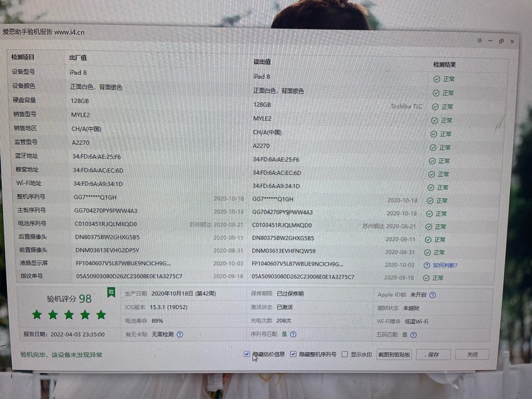This screenshot has height=399, width=532.
Task: Select the 报告日期 2022-04-03 23:35:00 text
Action: [64, 334]
